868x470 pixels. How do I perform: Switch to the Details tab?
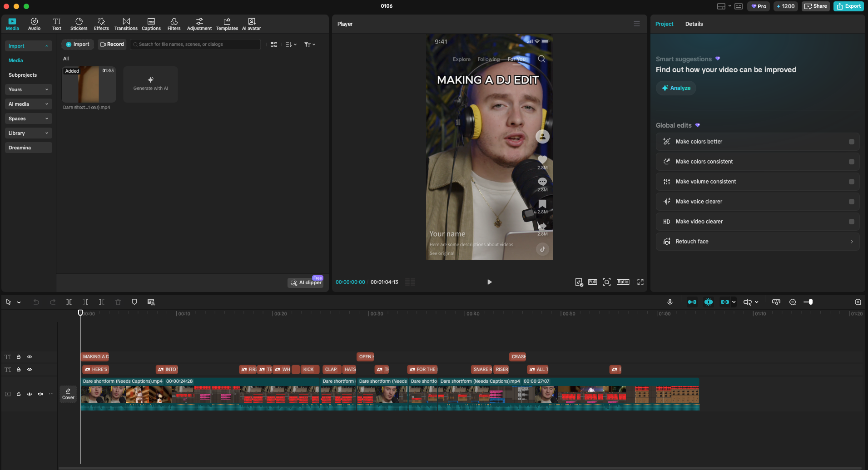point(694,24)
